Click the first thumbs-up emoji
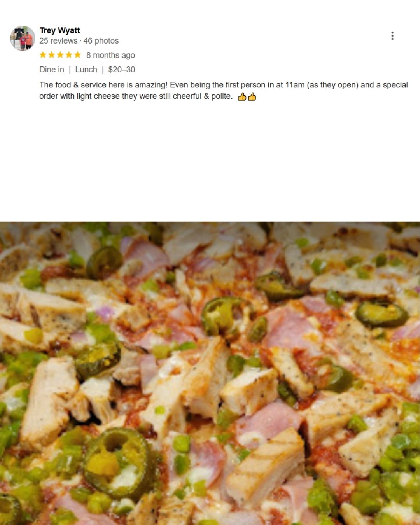This screenshot has height=525, width=420. [242, 96]
